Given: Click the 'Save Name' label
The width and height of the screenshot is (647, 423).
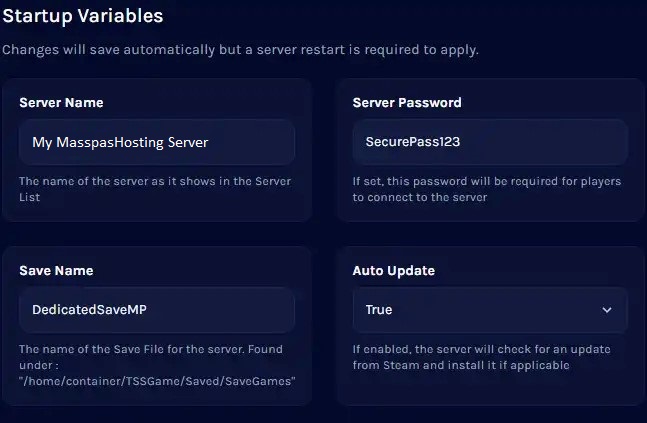Looking at the screenshot, I should 56,270.
